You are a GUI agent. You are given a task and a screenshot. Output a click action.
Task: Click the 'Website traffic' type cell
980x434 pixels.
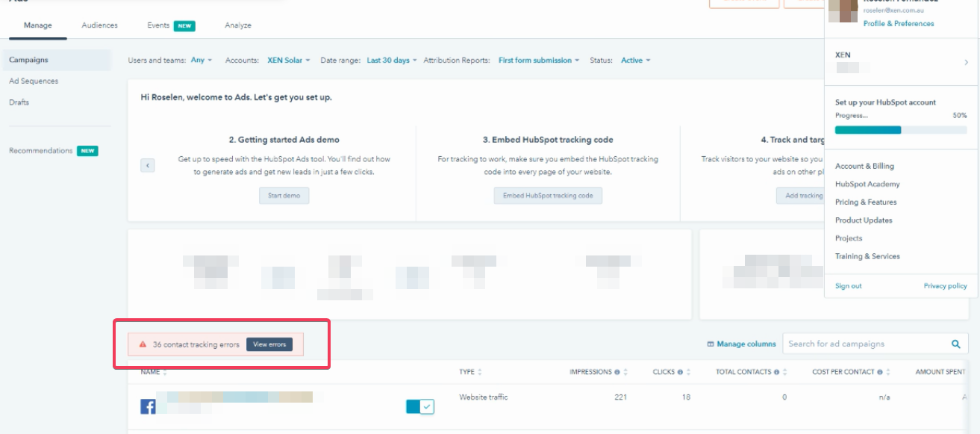pyautogui.click(x=484, y=397)
